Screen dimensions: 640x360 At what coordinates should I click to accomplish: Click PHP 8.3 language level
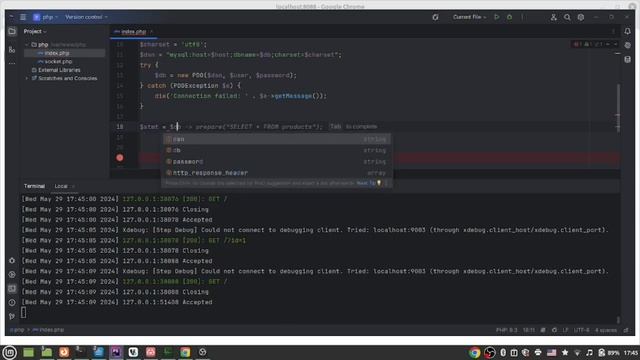pos(506,330)
